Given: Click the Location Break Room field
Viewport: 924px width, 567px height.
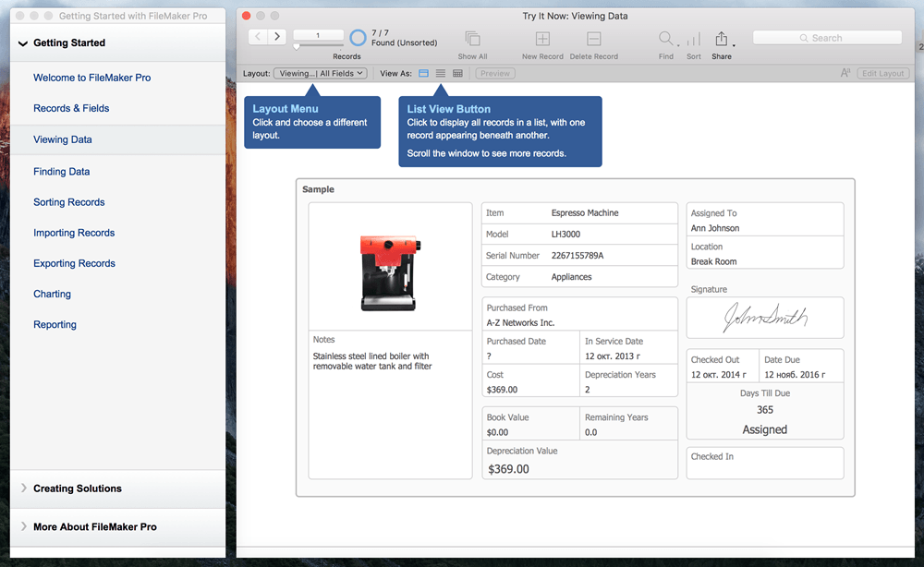Looking at the screenshot, I should [765, 254].
